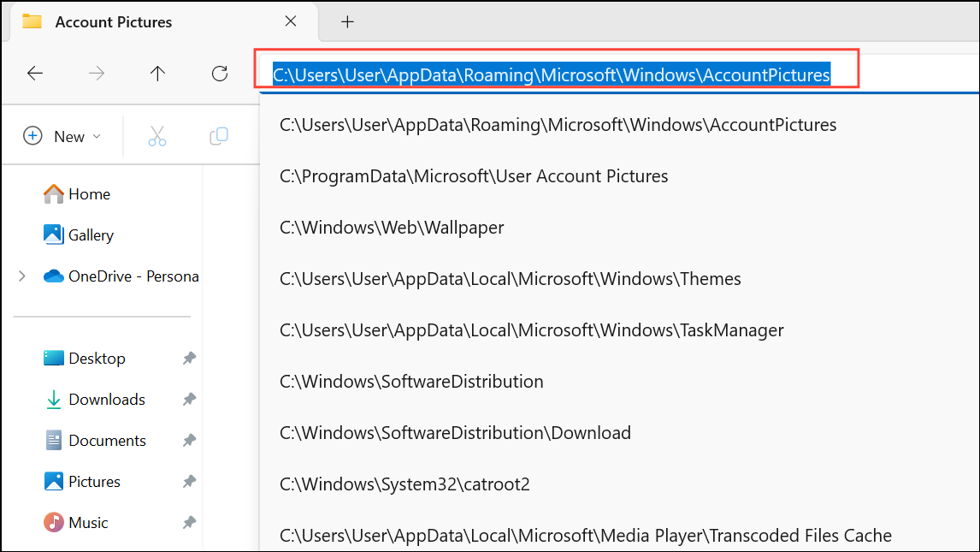Select C:\Windows\Web\Wallpaper suggestion
Screen dimensions: 980x552
click(x=392, y=228)
